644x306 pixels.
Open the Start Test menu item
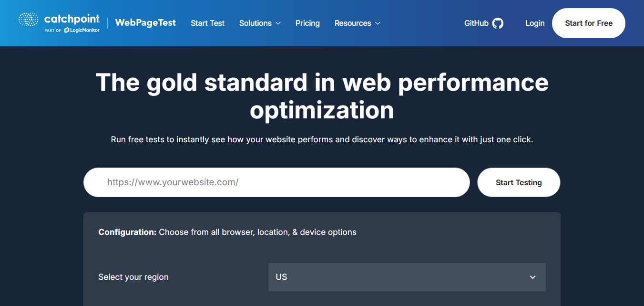pyautogui.click(x=207, y=23)
